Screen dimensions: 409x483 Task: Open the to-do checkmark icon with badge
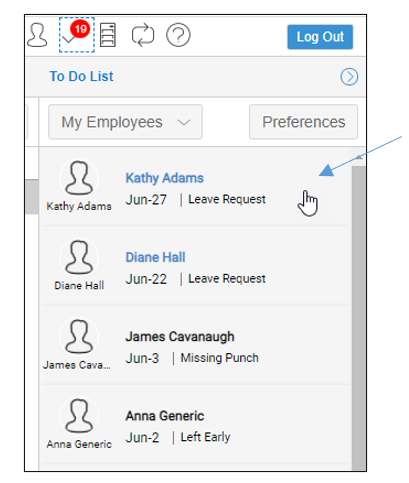coord(77,35)
